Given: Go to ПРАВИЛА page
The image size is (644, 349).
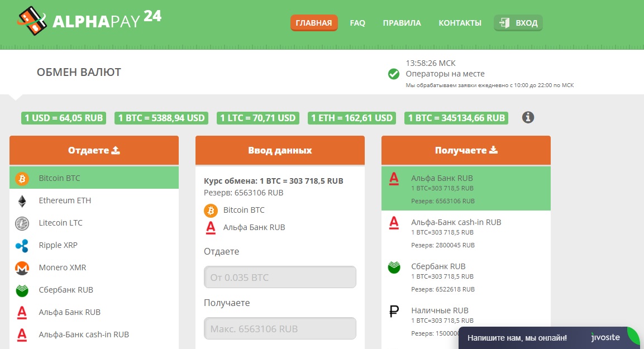Looking at the screenshot, I should (x=402, y=23).
